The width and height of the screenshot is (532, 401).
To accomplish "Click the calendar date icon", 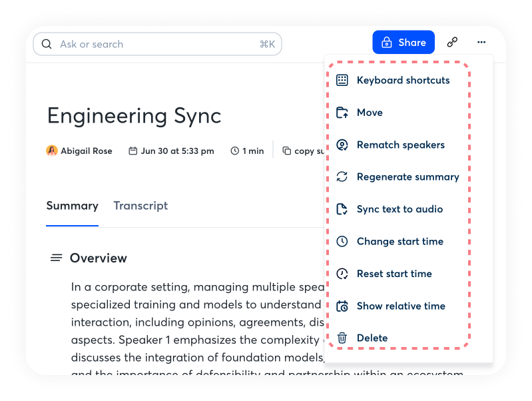I will click(133, 151).
